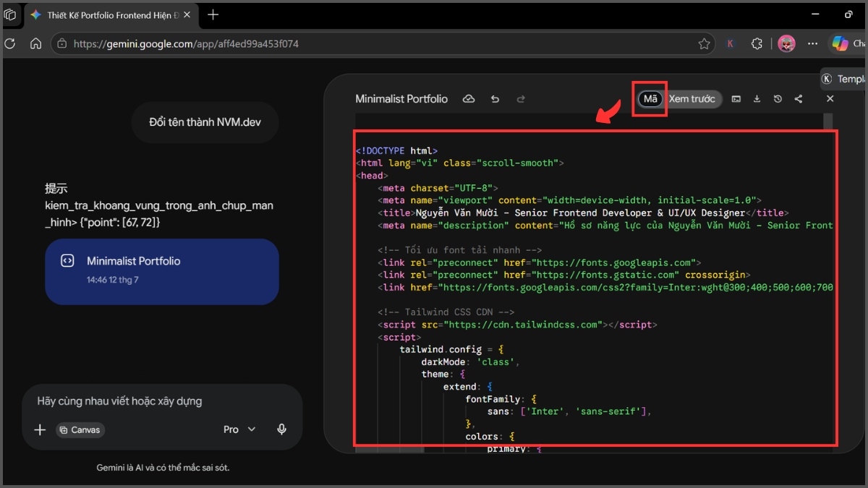Click the <!DOCTYPE html> code line

(396, 150)
